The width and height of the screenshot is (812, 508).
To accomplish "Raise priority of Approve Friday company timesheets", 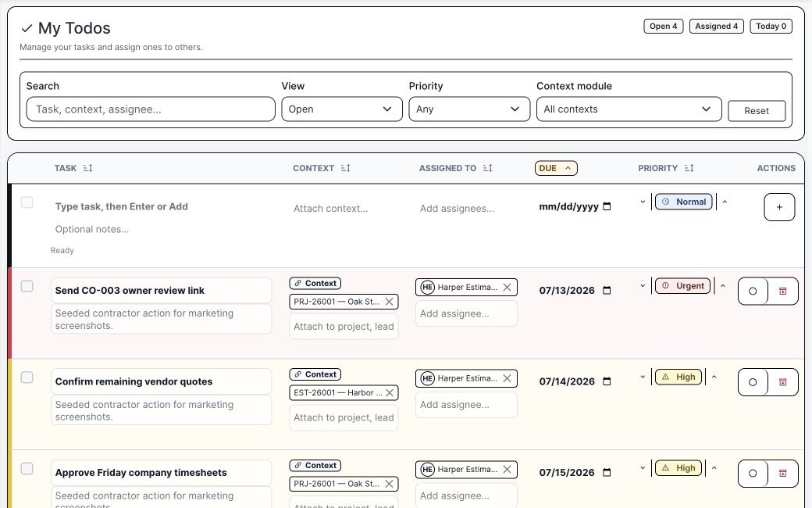I will pyautogui.click(x=714, y=467).
